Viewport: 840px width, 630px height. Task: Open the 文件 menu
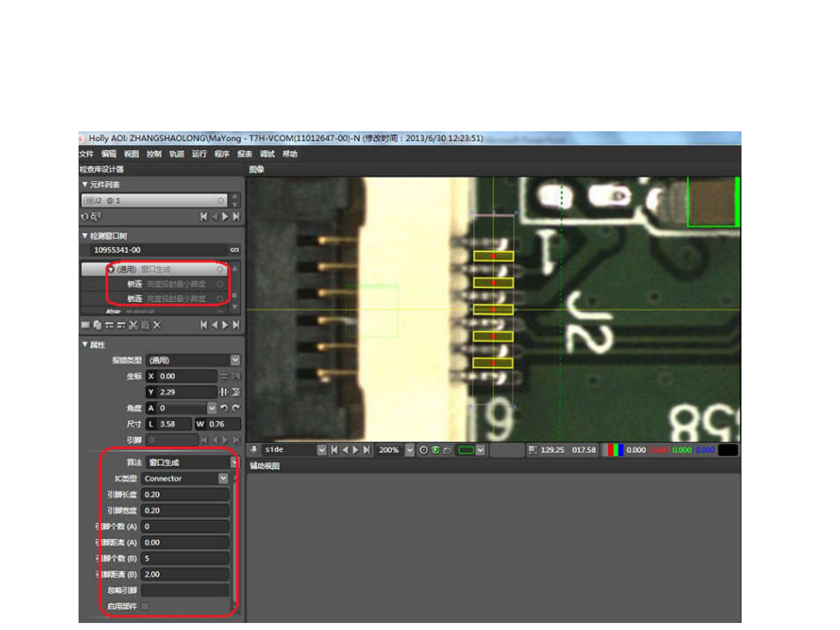[x=86, y=154]
